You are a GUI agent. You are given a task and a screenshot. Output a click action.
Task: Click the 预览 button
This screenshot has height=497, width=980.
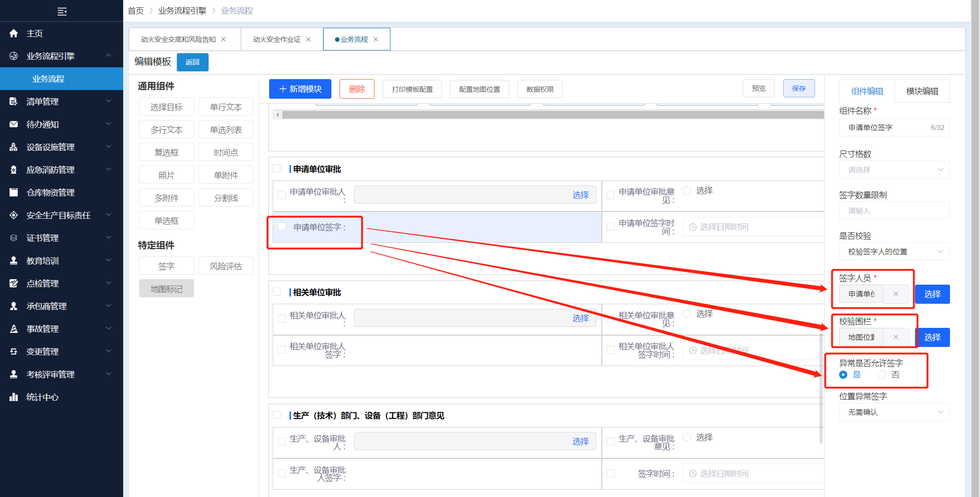coord(759,88)
